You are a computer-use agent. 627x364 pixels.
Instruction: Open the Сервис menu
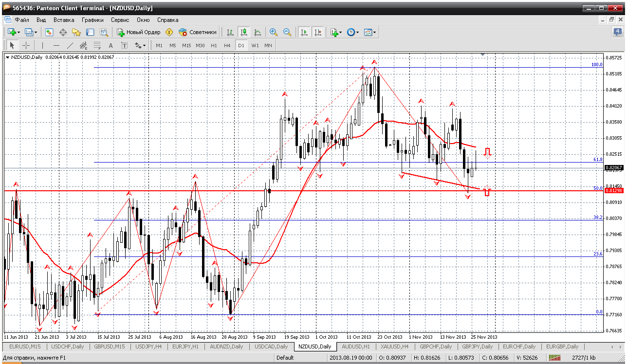pos(120,20)
